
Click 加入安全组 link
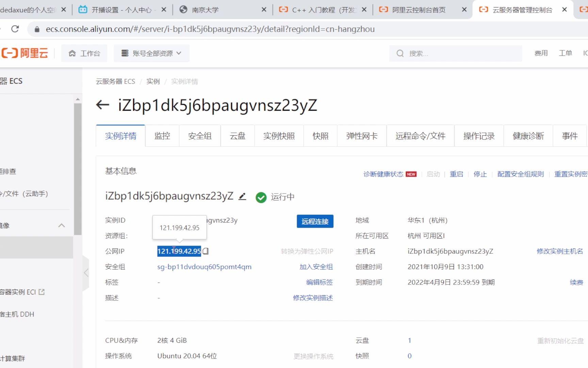click(316, 267)
